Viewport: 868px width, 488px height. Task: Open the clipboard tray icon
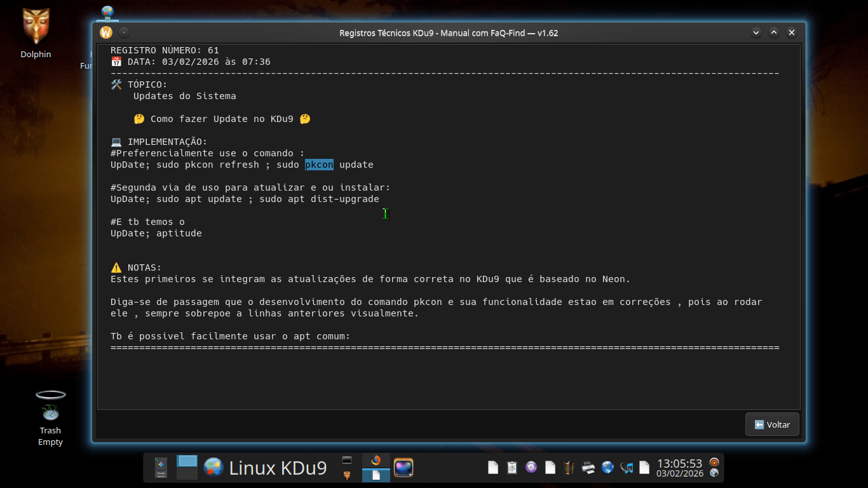[x=512, y=468]
